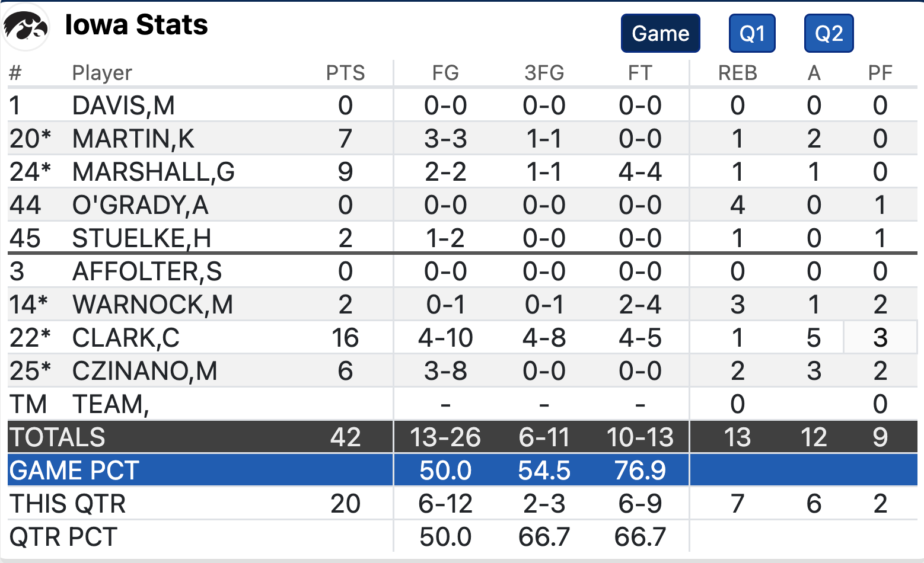Switch to the Game stats view
924x563 pixels.
660,33
